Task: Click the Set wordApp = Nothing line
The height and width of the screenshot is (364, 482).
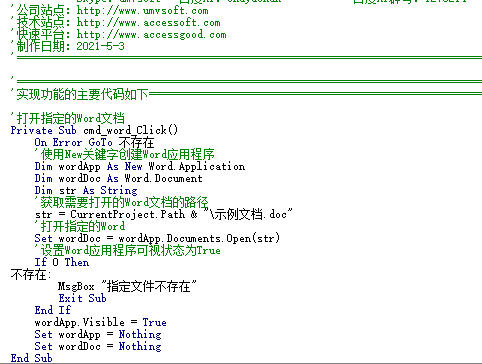Action: 98,334
